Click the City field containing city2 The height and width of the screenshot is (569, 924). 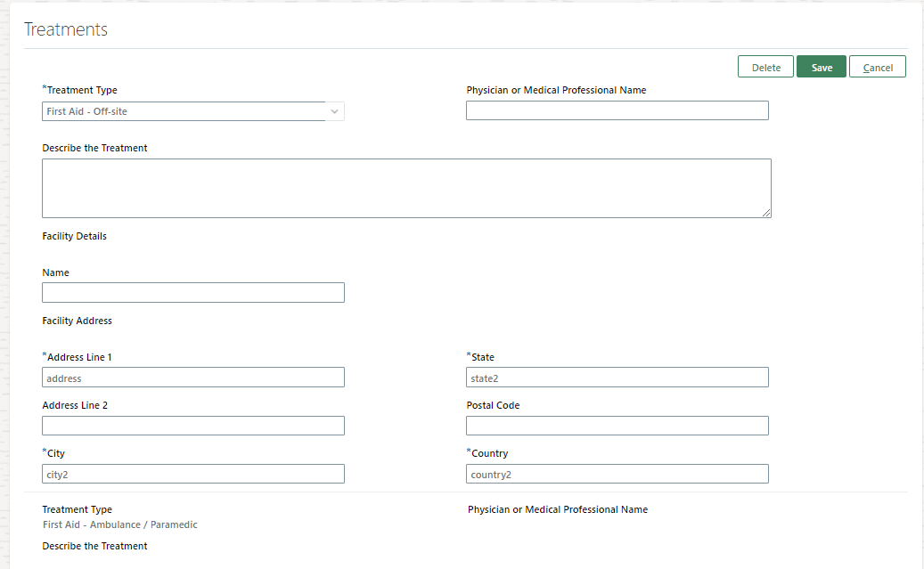tap(193, 474)
